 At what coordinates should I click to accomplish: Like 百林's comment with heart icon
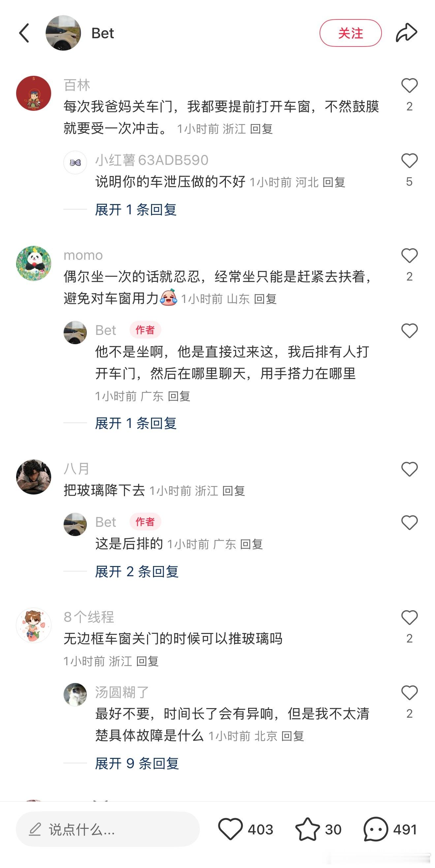click(409, 85)
